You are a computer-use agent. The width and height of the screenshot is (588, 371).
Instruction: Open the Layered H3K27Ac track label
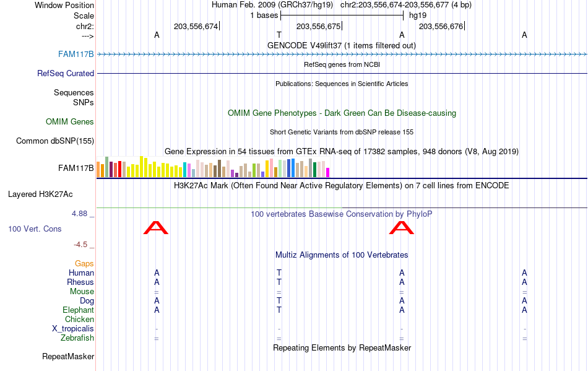40,194
